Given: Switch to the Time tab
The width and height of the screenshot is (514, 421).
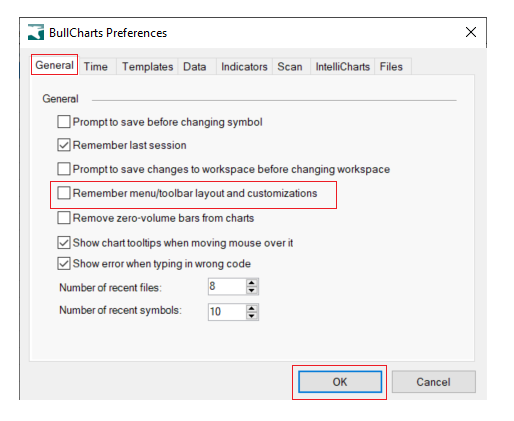Looking at the screenshot, I should click(96, 67).
